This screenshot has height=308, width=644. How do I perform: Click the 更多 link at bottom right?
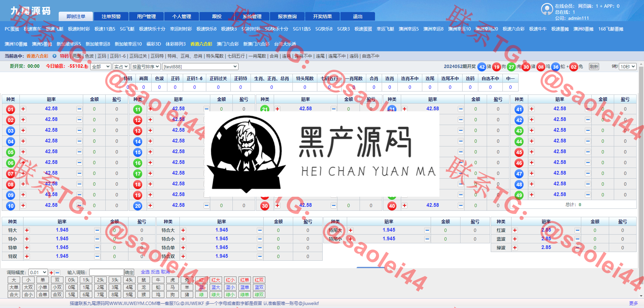point(633,303)
